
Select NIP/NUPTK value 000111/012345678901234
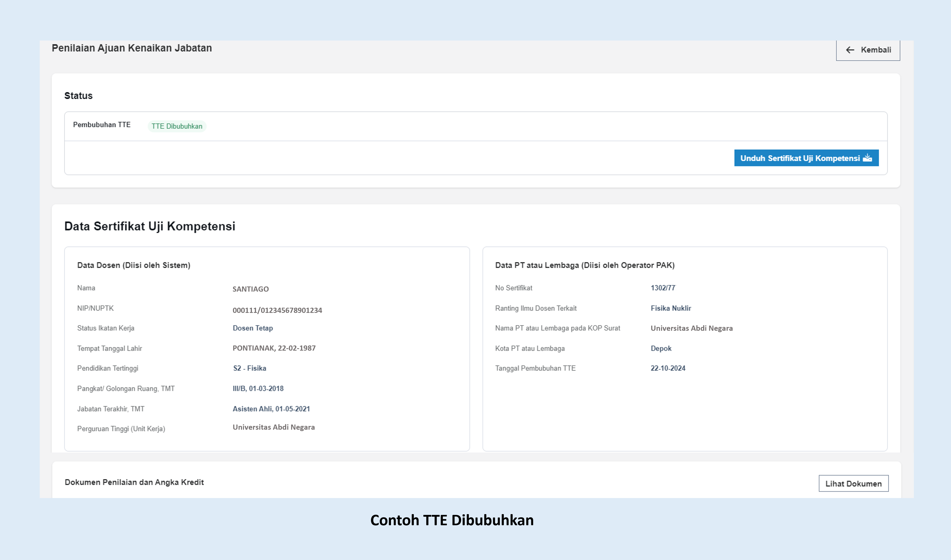pos(277,310)
